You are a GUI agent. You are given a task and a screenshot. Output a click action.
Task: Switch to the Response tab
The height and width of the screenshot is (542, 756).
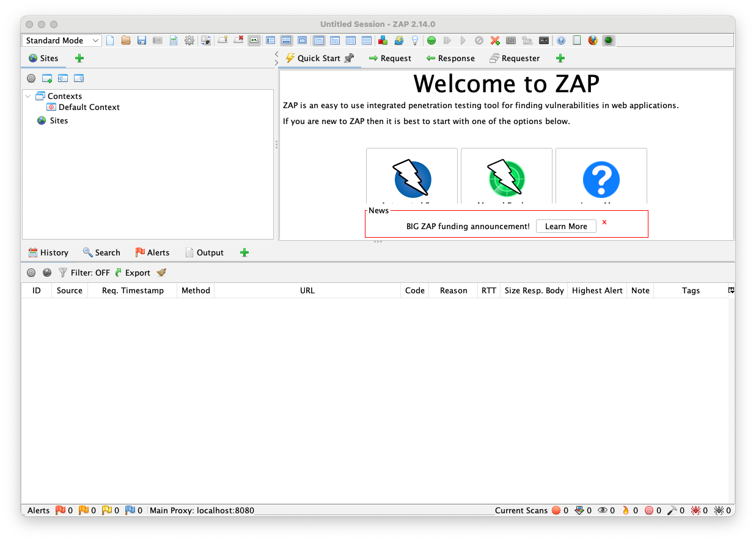tap(450, 58)
